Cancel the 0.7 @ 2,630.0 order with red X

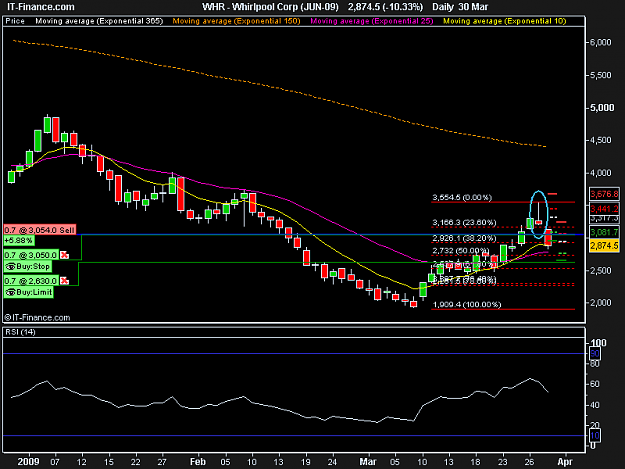(x=64, y=281)
